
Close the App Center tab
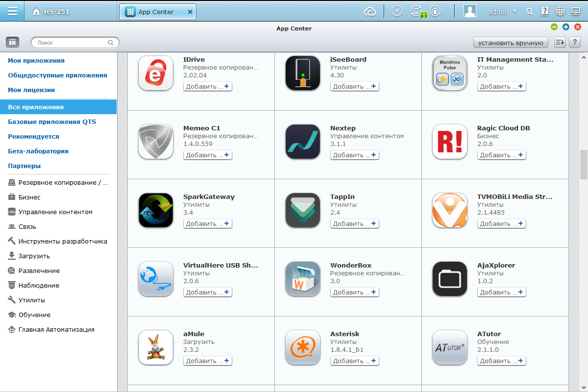[x=190, y=12]
